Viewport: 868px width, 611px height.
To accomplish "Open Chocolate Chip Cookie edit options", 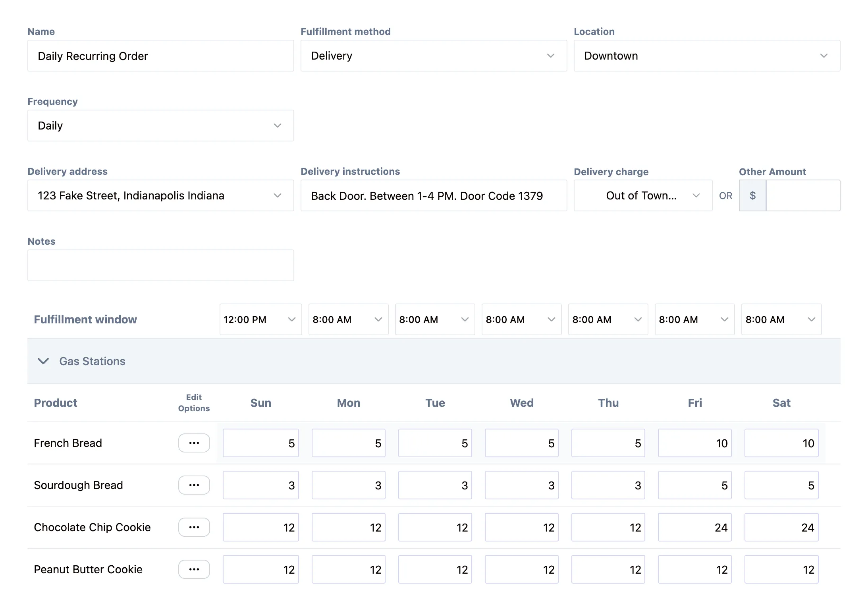I will pos(194,527).
